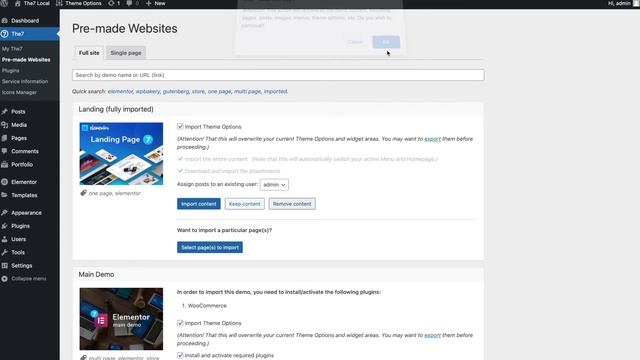
Task: Open Settings icon in sidebar
Action: tap(4, 265)
